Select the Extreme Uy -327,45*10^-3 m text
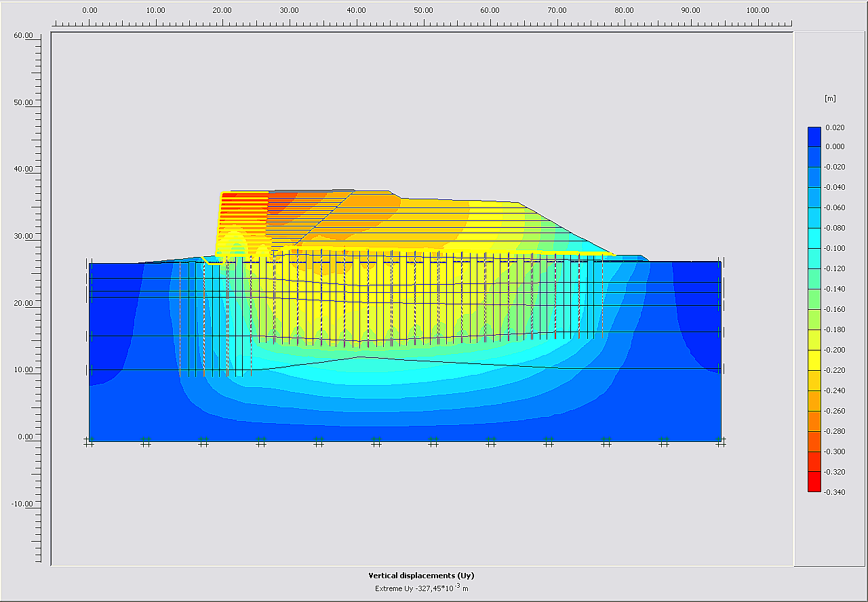Image resolution: width=868 pixels, height=602 pixels. [x=421, y=588]
